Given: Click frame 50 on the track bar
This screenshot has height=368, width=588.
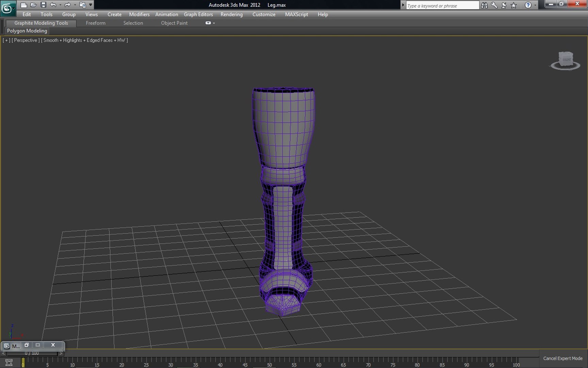Looking at the screenshot, I should click(269, 362).
